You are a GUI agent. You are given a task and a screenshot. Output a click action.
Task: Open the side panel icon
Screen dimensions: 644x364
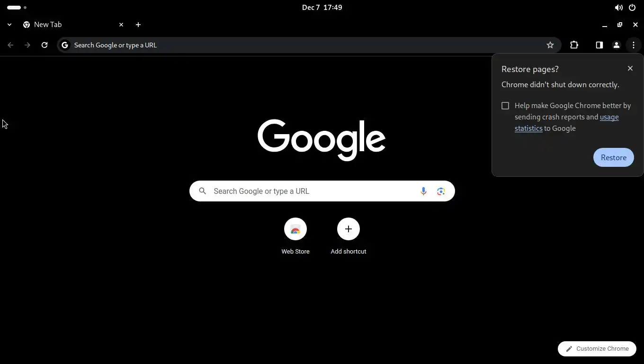pyautogui.click(x=599, y=45)
